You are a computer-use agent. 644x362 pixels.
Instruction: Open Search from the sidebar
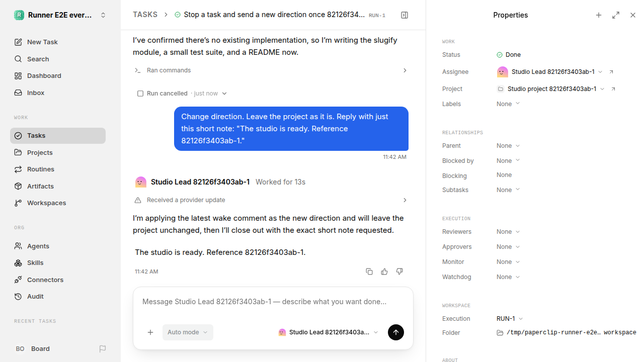tap(58, 59)
